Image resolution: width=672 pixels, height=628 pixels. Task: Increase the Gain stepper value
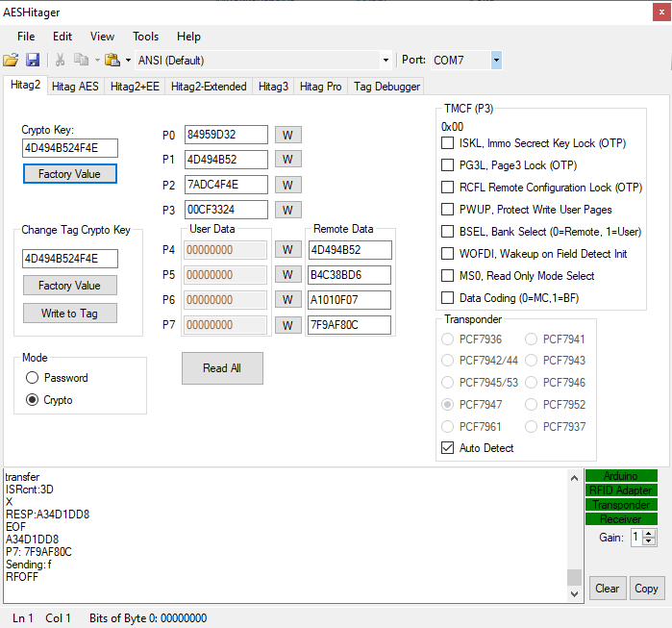click(649, 534)
